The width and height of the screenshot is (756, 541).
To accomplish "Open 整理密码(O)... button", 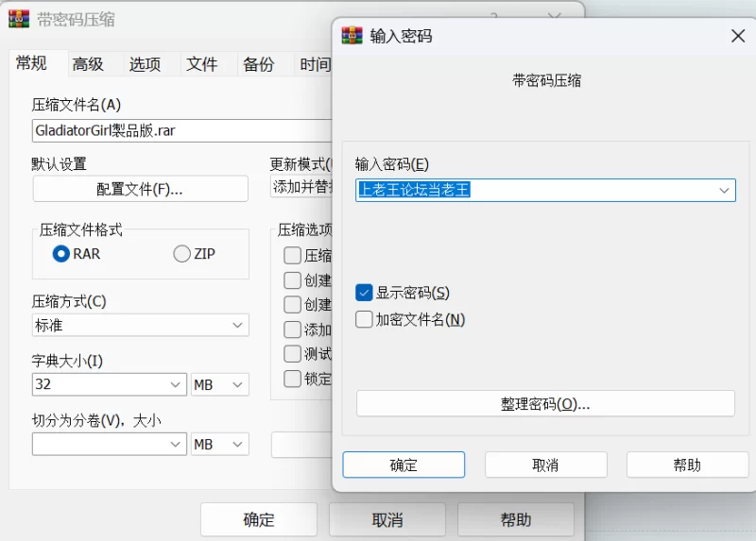I will (545, 404).
